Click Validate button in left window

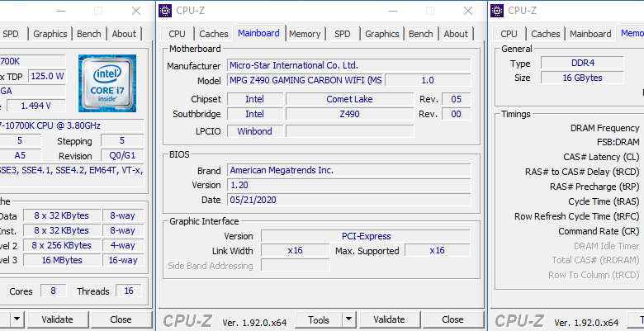click(58, 319)
